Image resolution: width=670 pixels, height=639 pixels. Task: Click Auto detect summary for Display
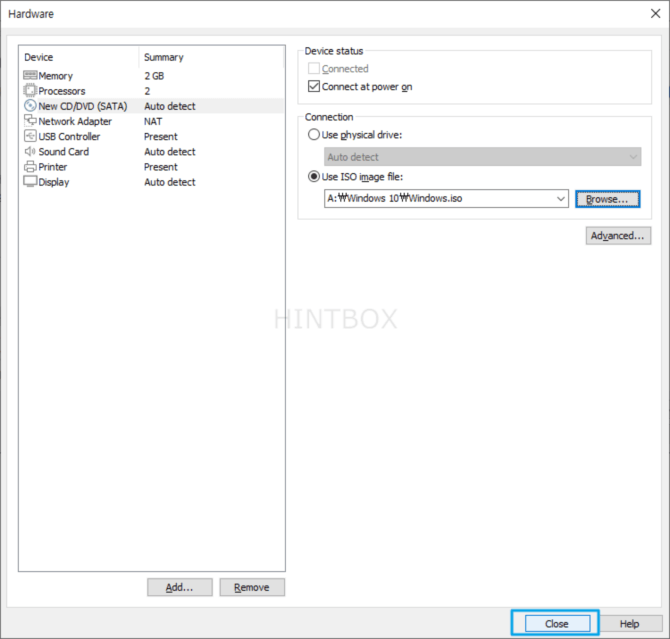pos(170,182)
